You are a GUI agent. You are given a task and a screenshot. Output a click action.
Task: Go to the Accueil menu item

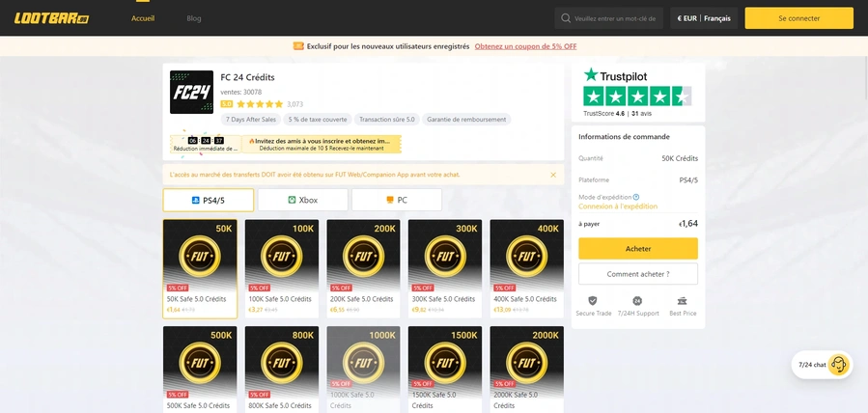pyautogui.click(x=143, y=18)
